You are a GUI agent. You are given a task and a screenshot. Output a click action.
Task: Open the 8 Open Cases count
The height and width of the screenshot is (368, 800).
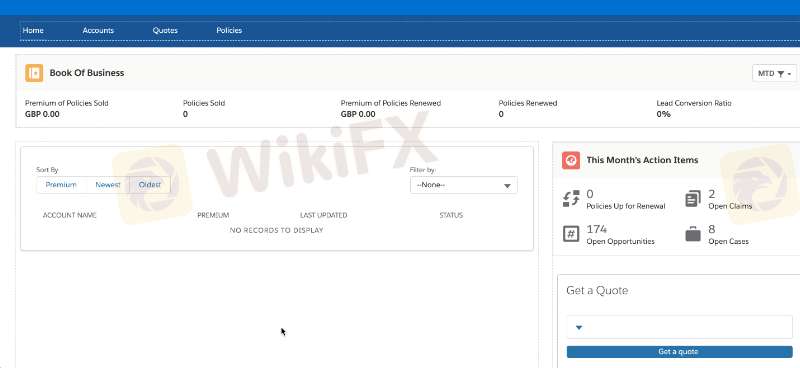(712, 229)
